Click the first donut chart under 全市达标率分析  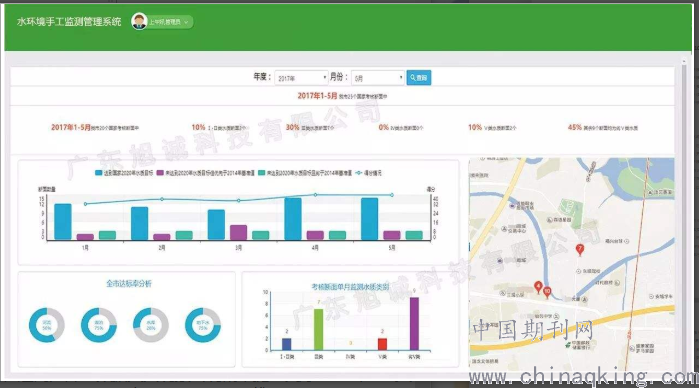point(47,325)
